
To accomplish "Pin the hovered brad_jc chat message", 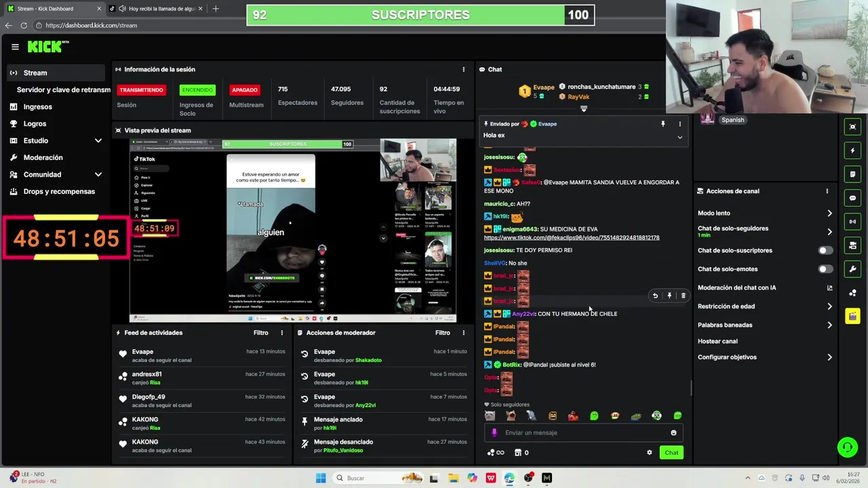I will click(x=669, y=296).
